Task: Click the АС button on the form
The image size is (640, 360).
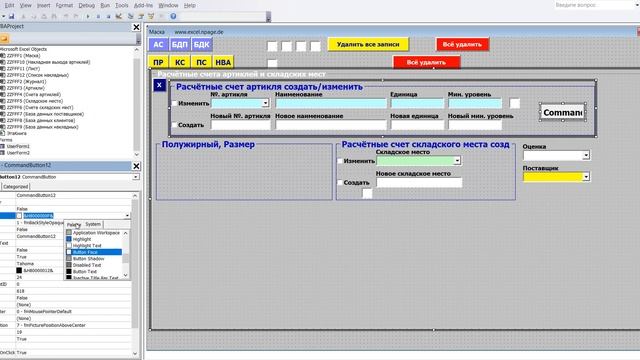Action: point(158,44)
